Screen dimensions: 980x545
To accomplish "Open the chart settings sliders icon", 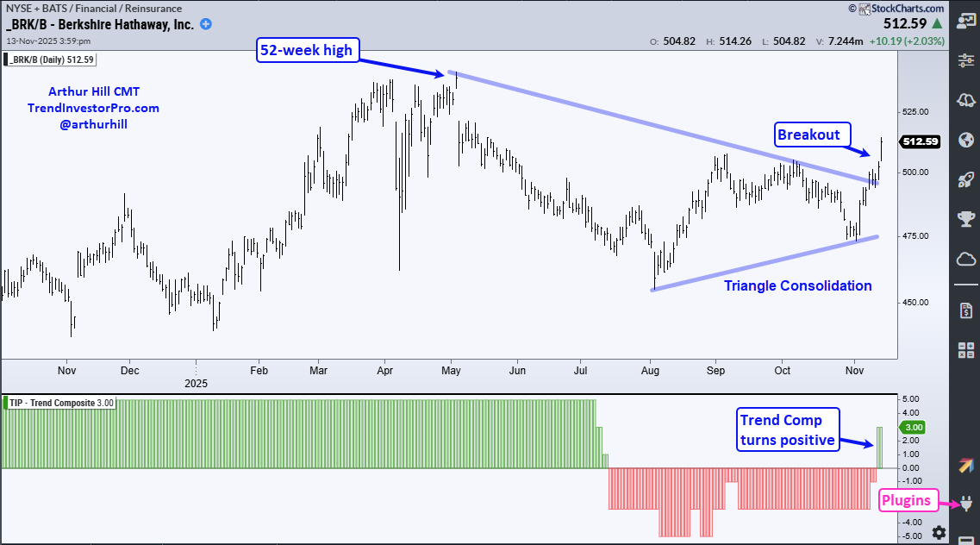I will click(965, 61).
